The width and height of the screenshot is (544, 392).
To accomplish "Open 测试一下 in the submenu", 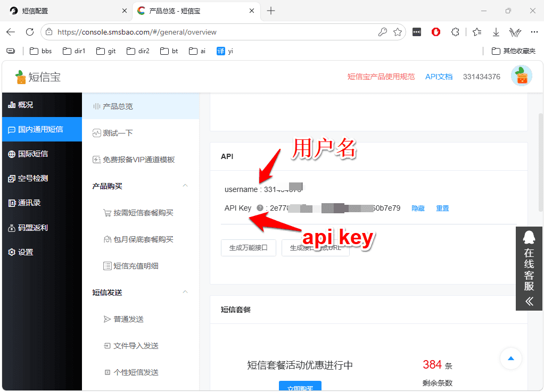I will (x=141, y=133).
